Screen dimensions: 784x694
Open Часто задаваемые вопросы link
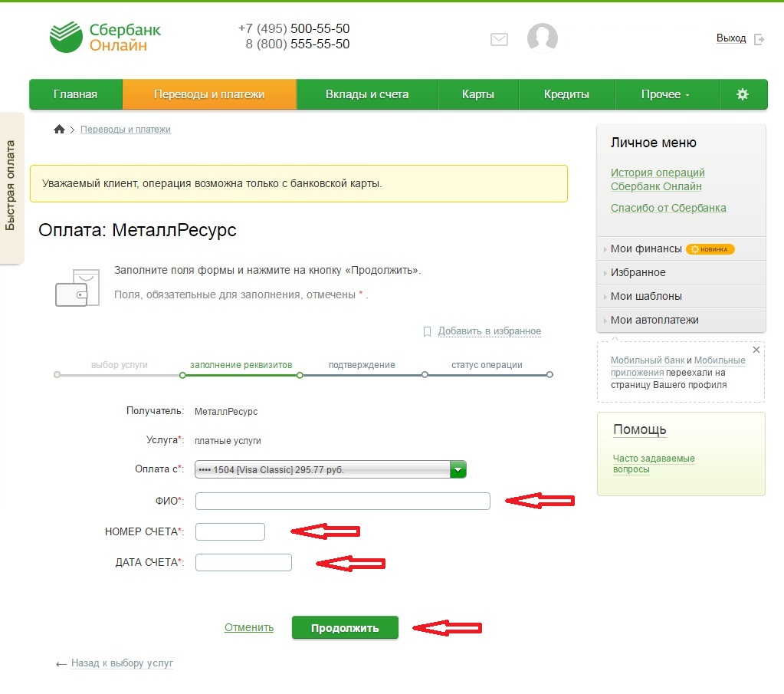(x=654, y=464)
